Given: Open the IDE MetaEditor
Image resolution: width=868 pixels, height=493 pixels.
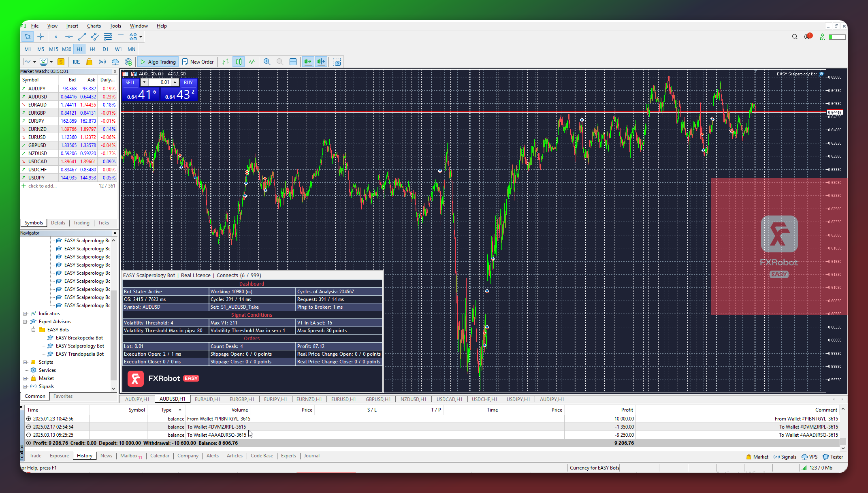Looking at the screenshot, I should [76, 62].
